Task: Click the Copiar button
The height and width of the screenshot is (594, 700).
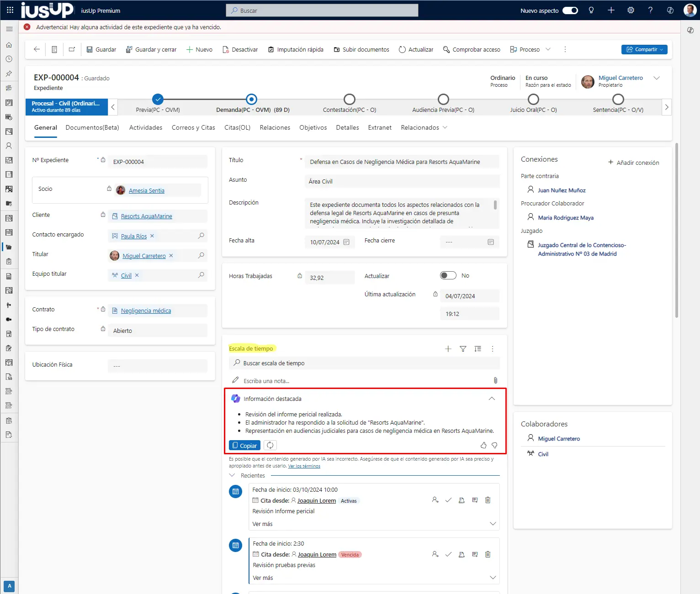Action: [x=244, y=446]
